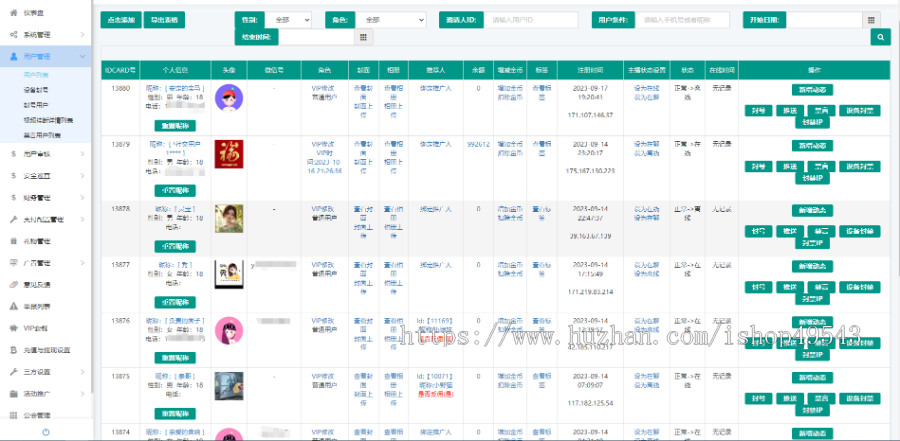Viewport: 900px width, 441px height.
Task: Click IP address 117.182.125.54
Action: (590, 403)
